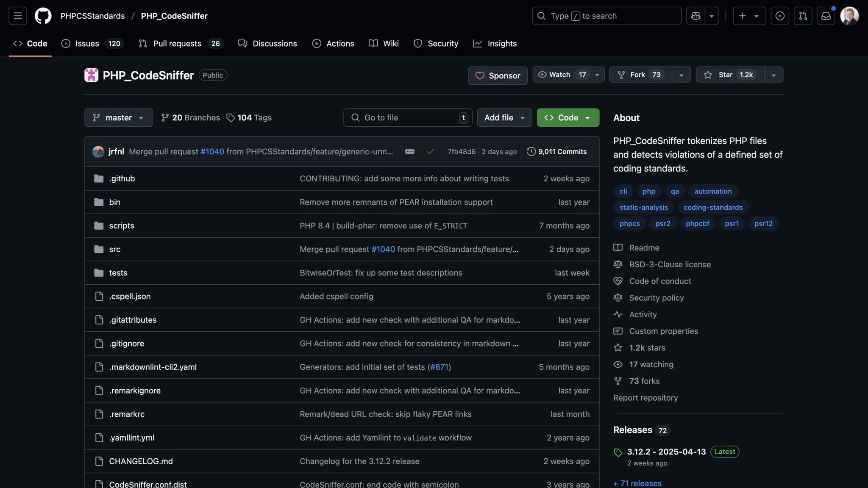The image size is (868, 488).
Task: Open the hamburger navigation menu
Action: tap(18, 16)
